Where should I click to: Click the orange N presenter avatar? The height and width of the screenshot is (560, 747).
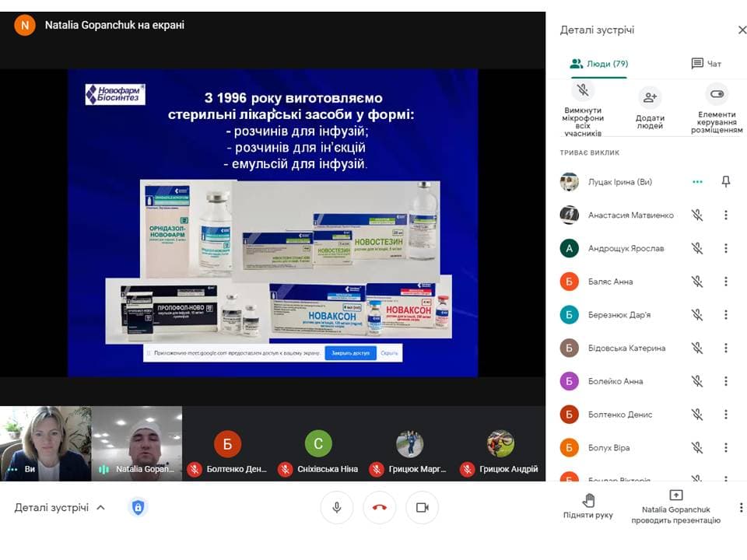(25, 25)
